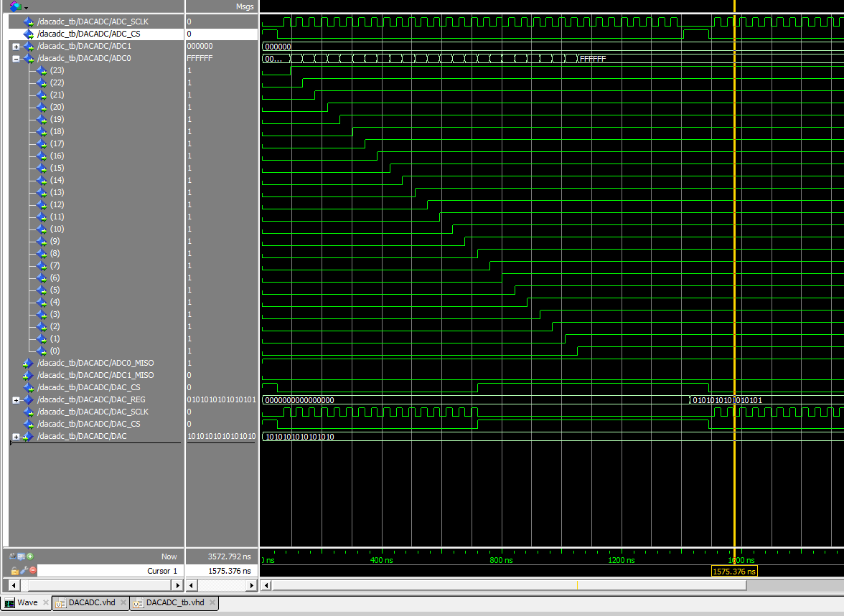Click the cursor lock padlock icon

coord(14,571)
